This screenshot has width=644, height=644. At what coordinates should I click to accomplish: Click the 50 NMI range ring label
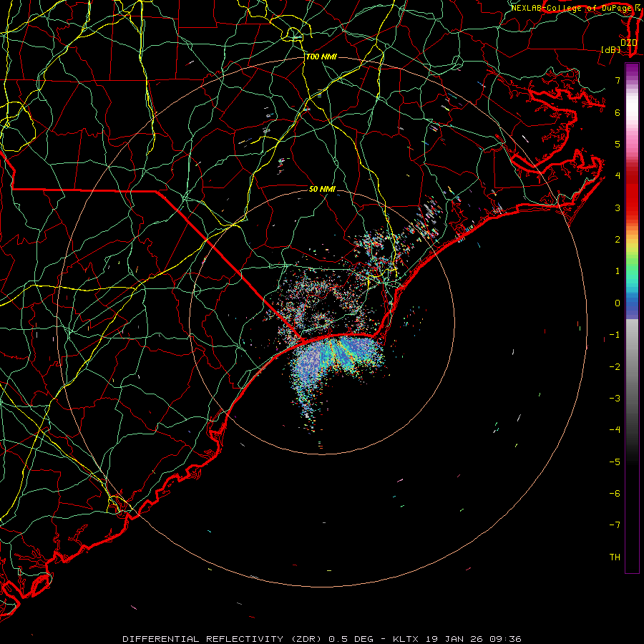coord(322,189)
